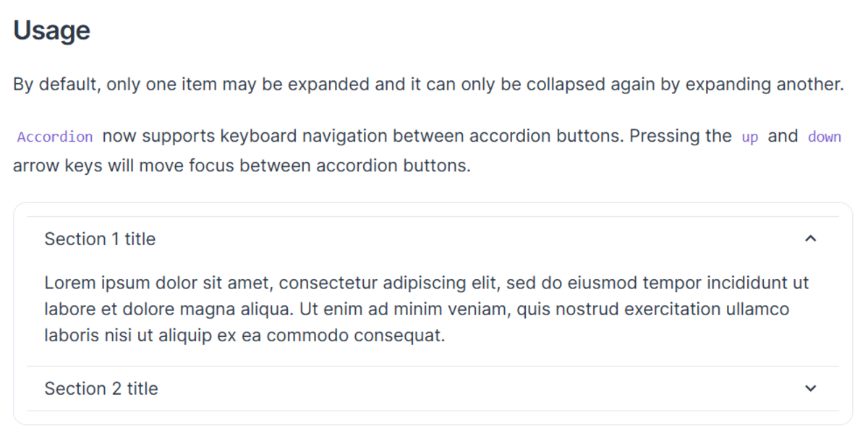Click the purple 'down' inline code
Screen dimensions: 868x441
coord(825,137)
